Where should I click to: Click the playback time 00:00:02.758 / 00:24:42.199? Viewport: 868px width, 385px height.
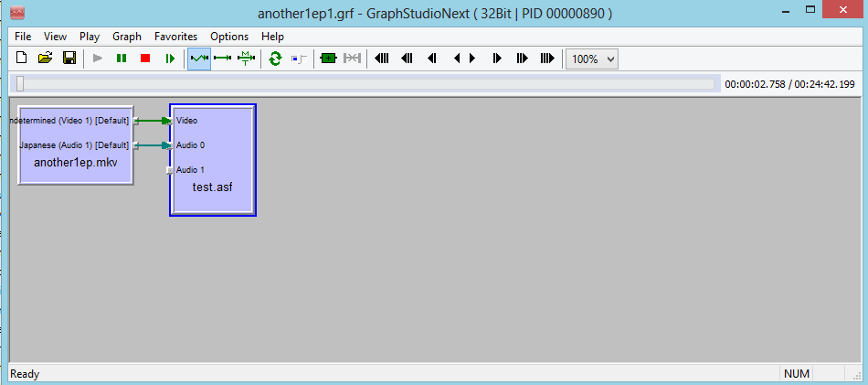click(x=790, y=84)
